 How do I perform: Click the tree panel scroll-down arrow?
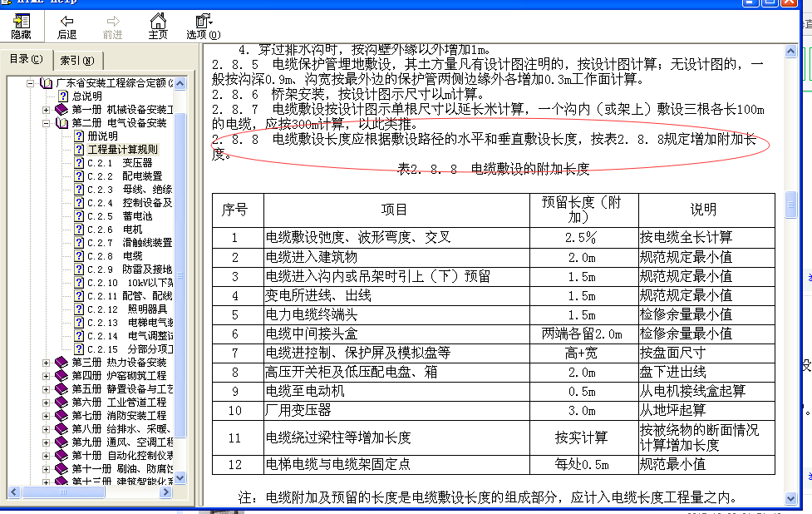tap(180, 478)
